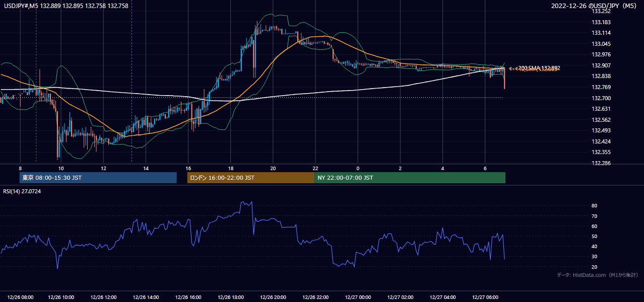Select price level 132.838 on axis
The width and height of the screenshot is (644, 302).
pos(601,76)
